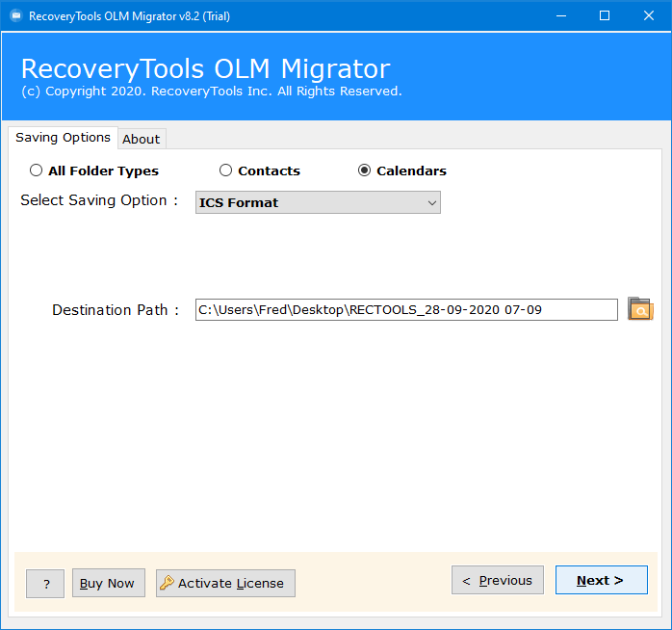672x630 pixels.
Task: Maximize the OLM Migrator window
Action: pyautogui.click(x=605, y=15)
